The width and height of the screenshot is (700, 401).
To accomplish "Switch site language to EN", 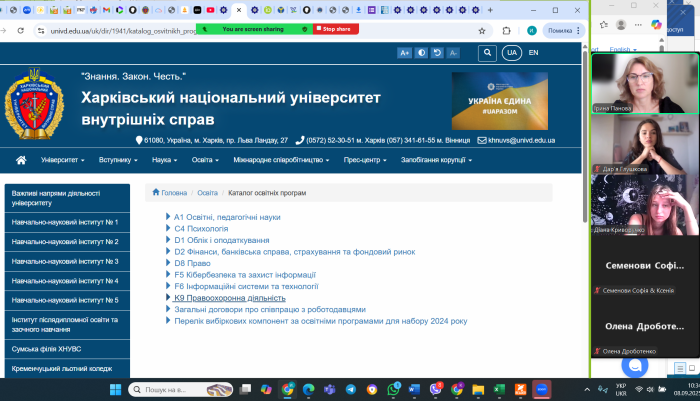I will point(533,52).
